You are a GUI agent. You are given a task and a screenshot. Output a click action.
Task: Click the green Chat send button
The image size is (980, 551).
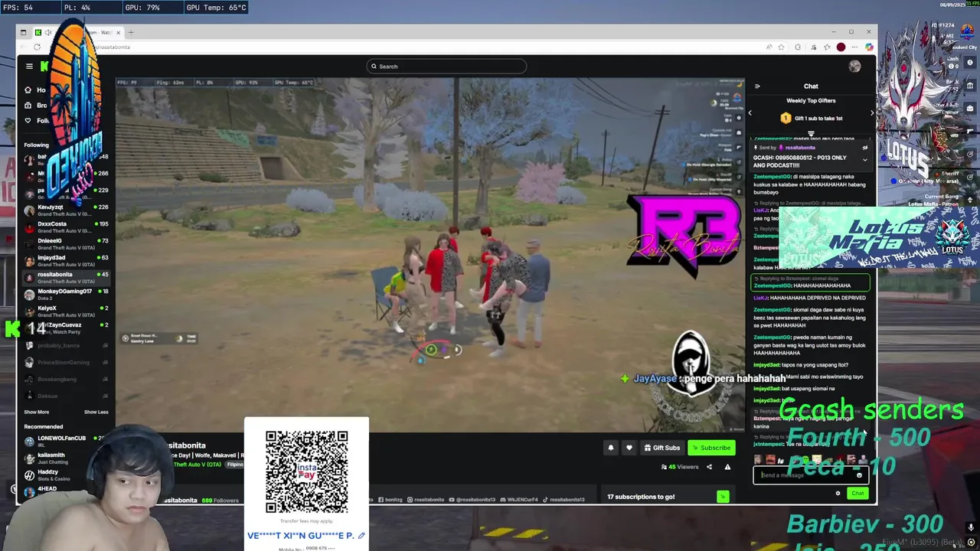pos(857,494)
